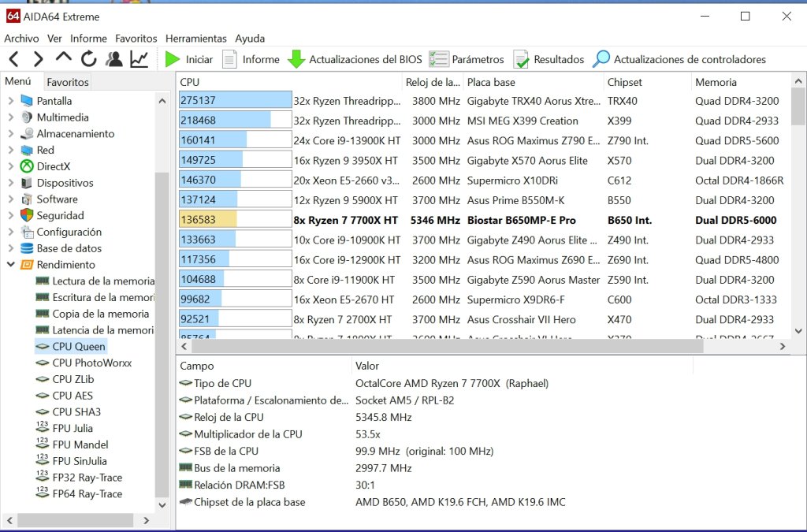Expand the DirectX tree node

tap(11, 166)
